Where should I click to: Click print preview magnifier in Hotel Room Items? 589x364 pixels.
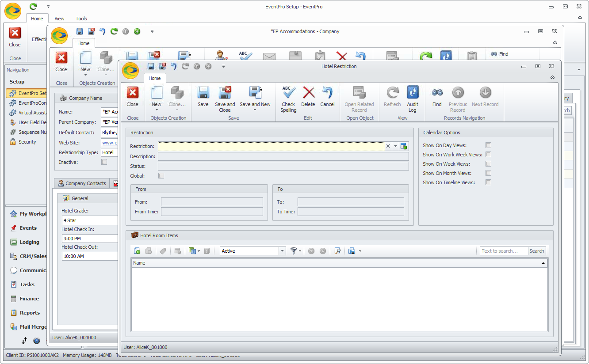coord(337,251)
